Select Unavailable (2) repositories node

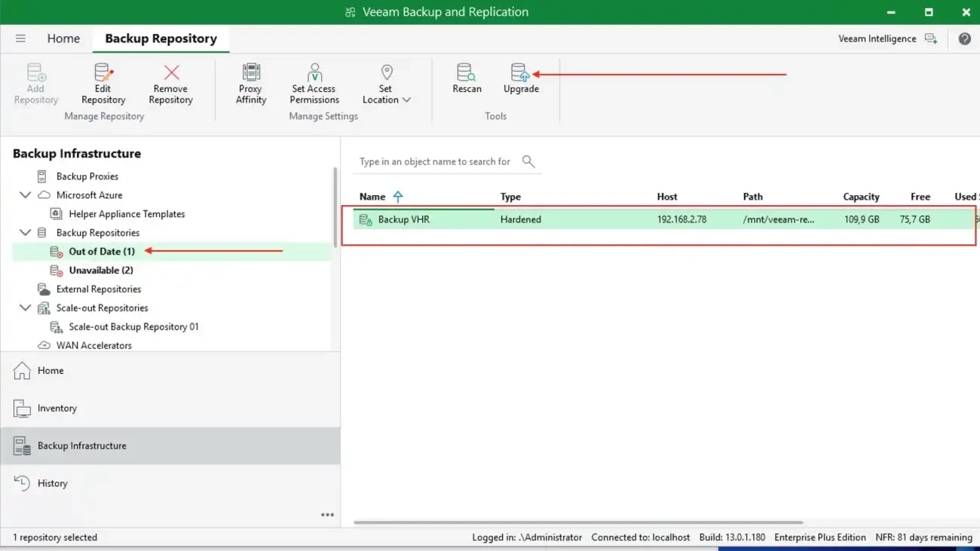point(101,271)
